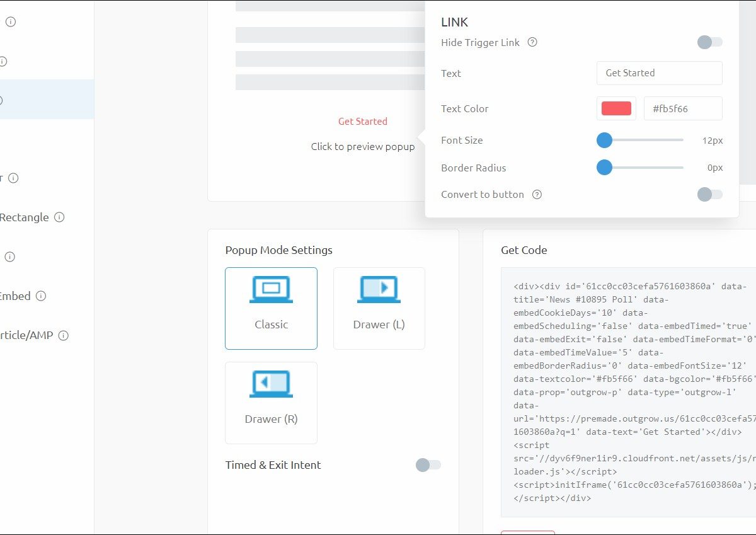Click the red Get Started preview link
Image resolution: width=756 pixels, height=535 pixels.
(x=363, y=121)
